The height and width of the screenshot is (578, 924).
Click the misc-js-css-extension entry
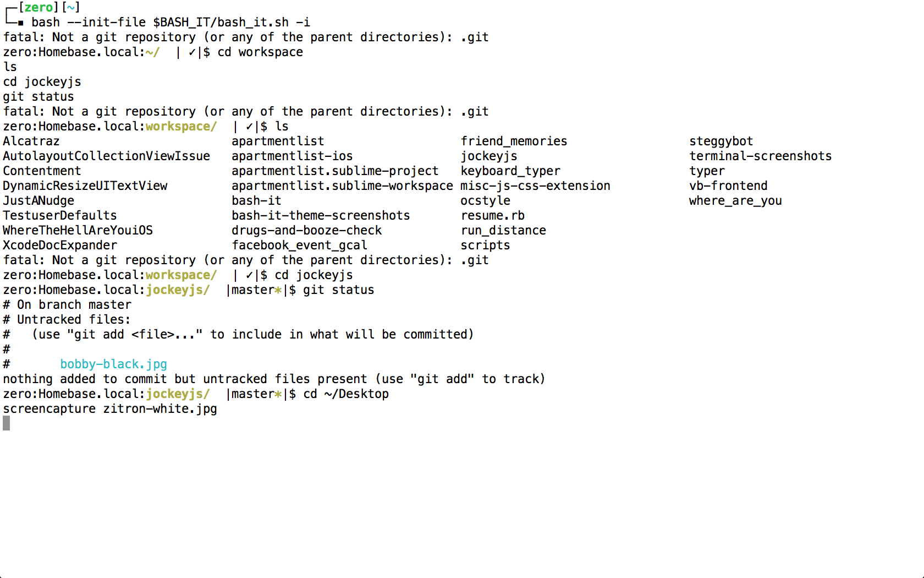535,186
